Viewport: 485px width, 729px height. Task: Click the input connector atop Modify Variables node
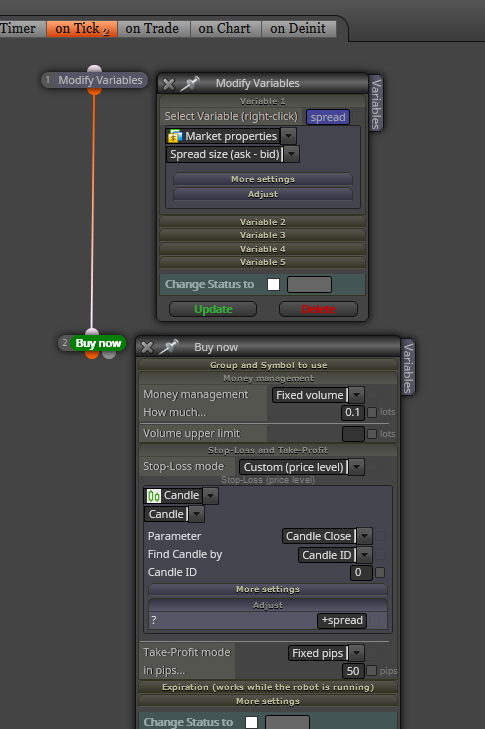[x=94, y=69]
